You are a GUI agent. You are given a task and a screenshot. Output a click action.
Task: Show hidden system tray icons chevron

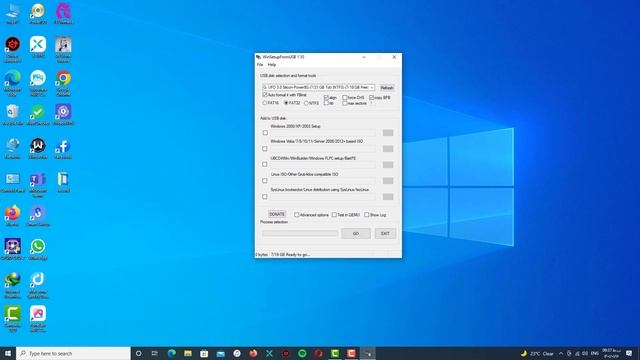[x=561, y=353]
